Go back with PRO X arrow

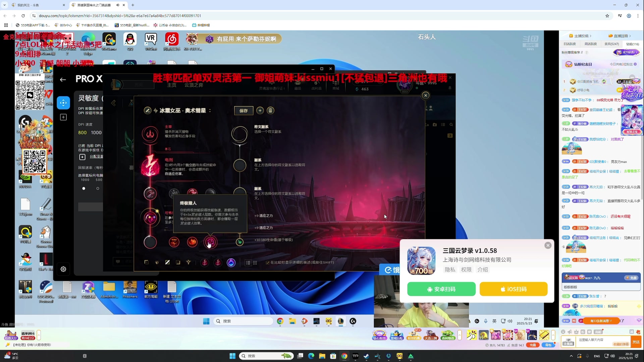tap(63, 80)
